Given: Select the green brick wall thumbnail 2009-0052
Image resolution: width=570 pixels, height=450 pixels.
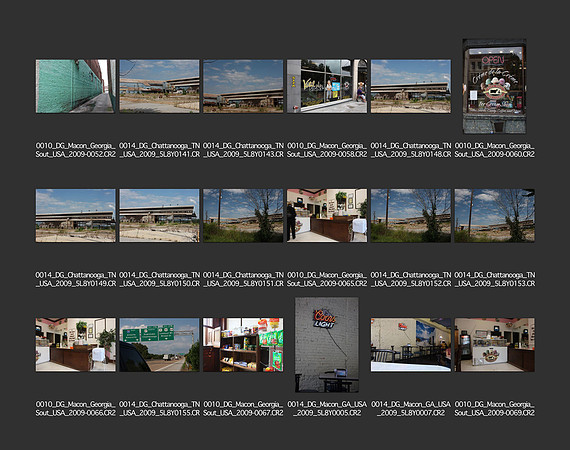Looking at the screenshot, I should tap(76, 86).
